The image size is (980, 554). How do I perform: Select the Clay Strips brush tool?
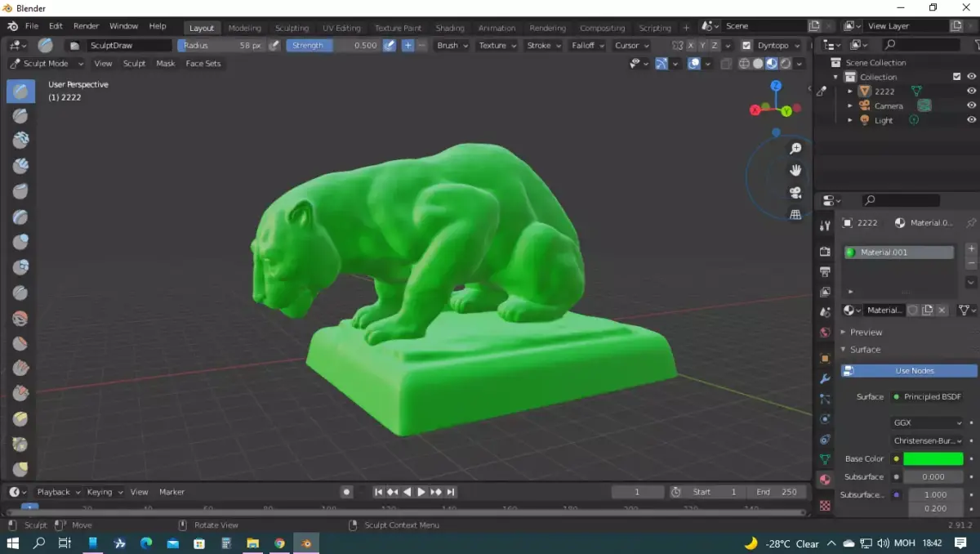20,167
